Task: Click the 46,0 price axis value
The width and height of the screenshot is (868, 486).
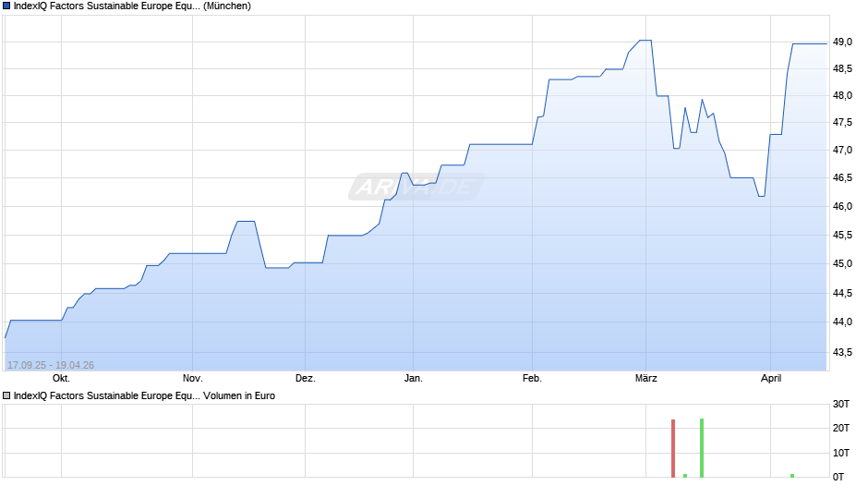Action: coord(842,207)
